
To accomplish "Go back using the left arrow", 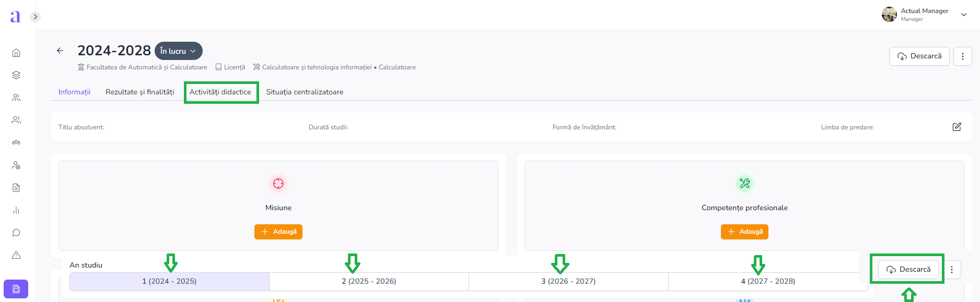I will (60, 51).
